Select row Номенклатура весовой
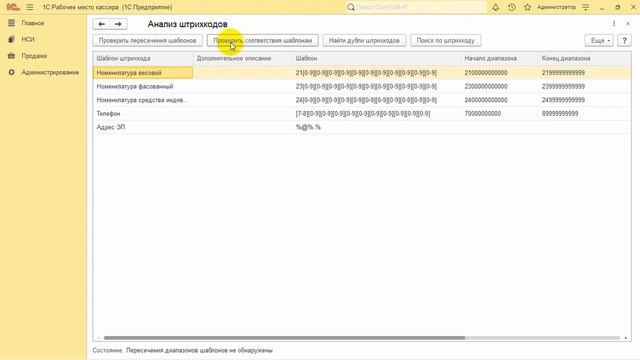Screen dimensions: 640x360 [362, 73]
